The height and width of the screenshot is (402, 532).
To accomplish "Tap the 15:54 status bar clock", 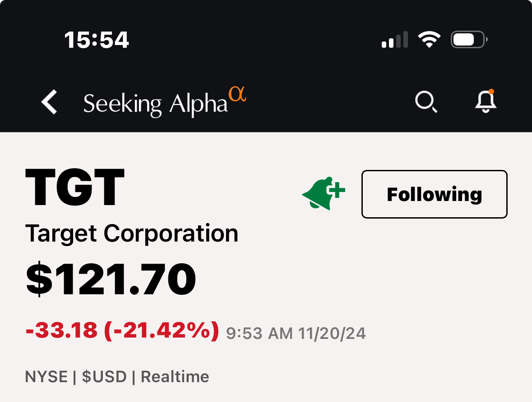I will 97,40.
